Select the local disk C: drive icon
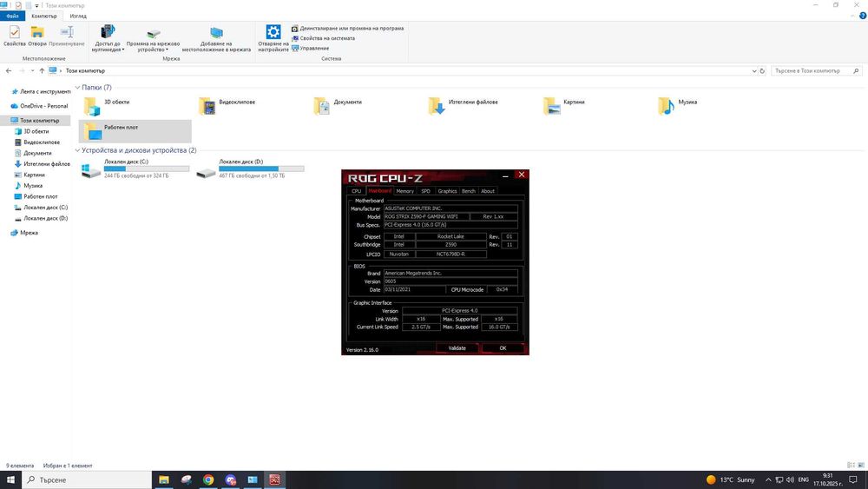868x489 pixels. point(91,170)
